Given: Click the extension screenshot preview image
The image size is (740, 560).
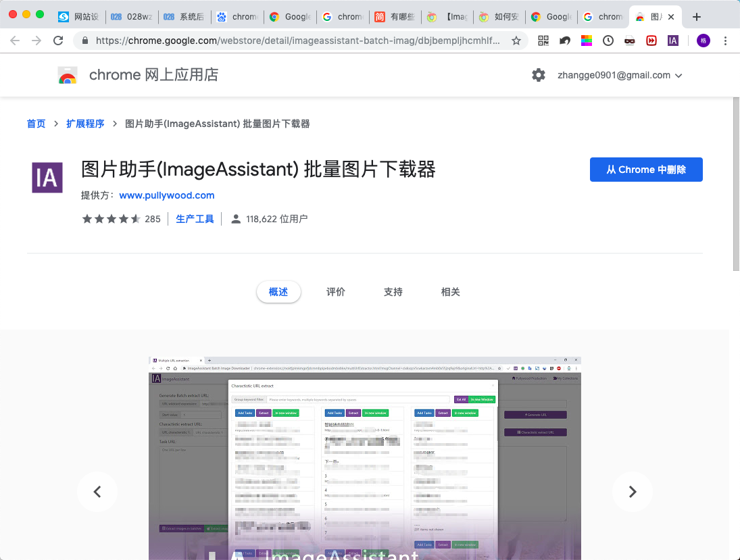Looking at the screenshot, I should 365,458.
